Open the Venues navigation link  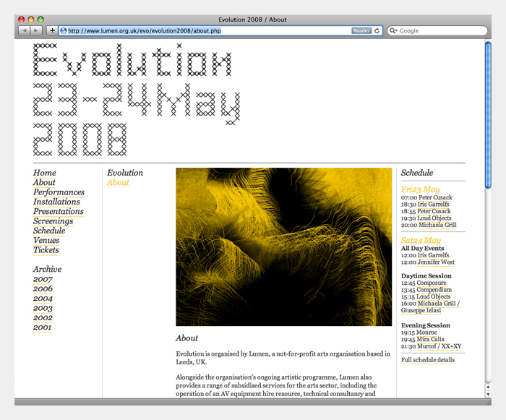click(46, 241)
